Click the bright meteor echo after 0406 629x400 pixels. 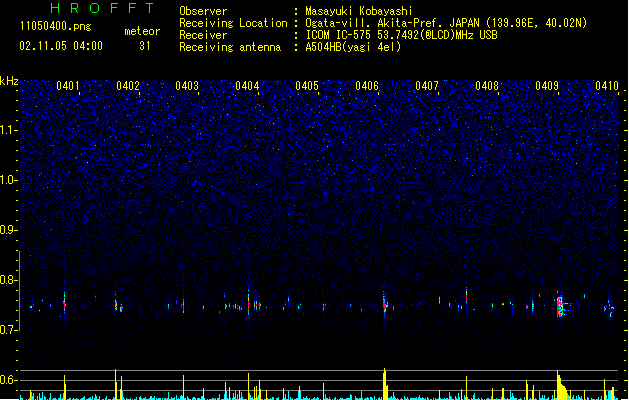[385, 305]
